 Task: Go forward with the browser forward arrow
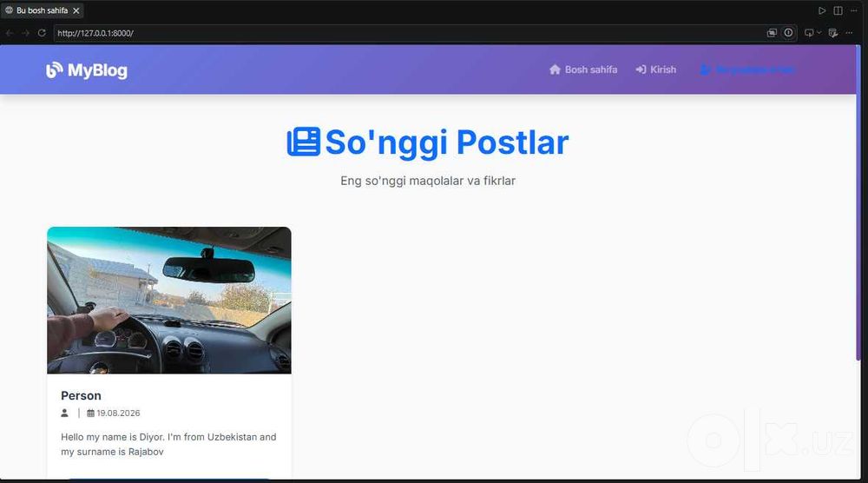tap(25, 33)
